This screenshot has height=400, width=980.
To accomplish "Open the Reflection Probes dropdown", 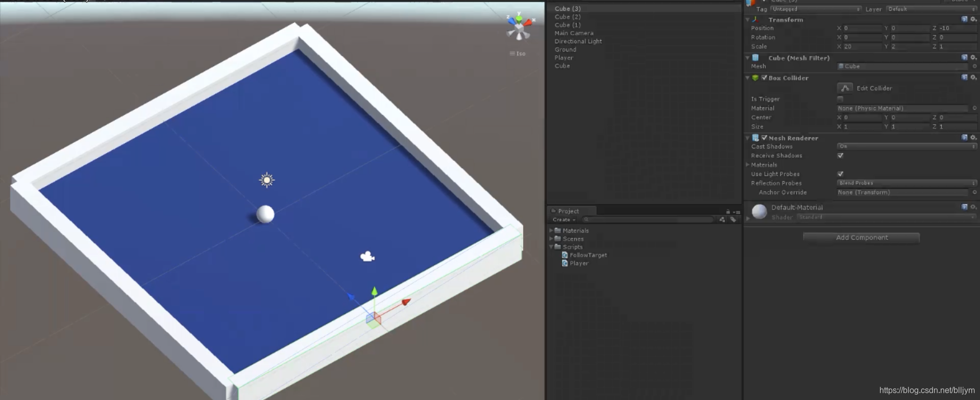I will point(907,183).
